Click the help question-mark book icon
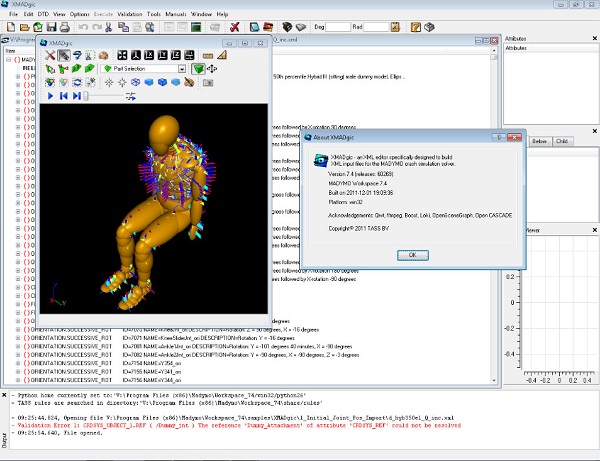This screenshot has height=461, width=600. [416, 27]
